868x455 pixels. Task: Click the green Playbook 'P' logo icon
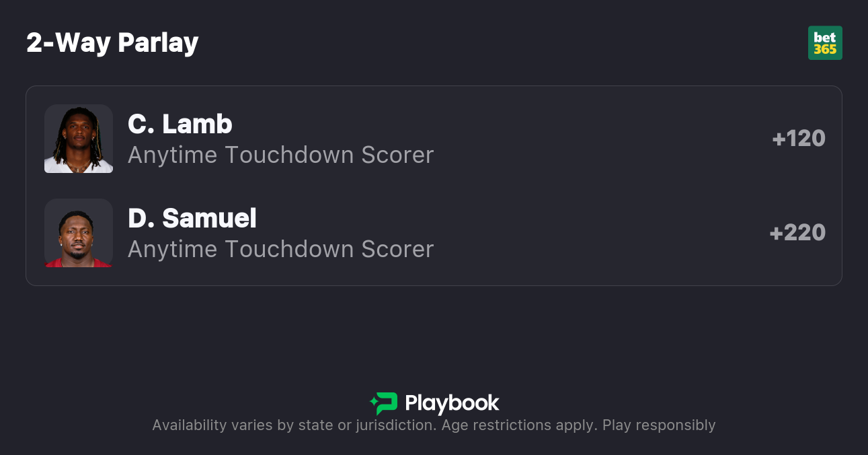point(387,403)
